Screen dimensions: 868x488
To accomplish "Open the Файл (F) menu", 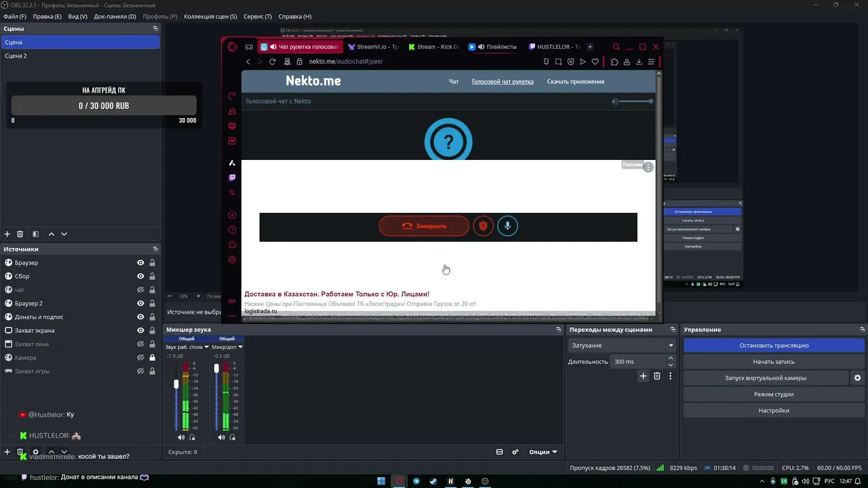I will click(15, 16).
